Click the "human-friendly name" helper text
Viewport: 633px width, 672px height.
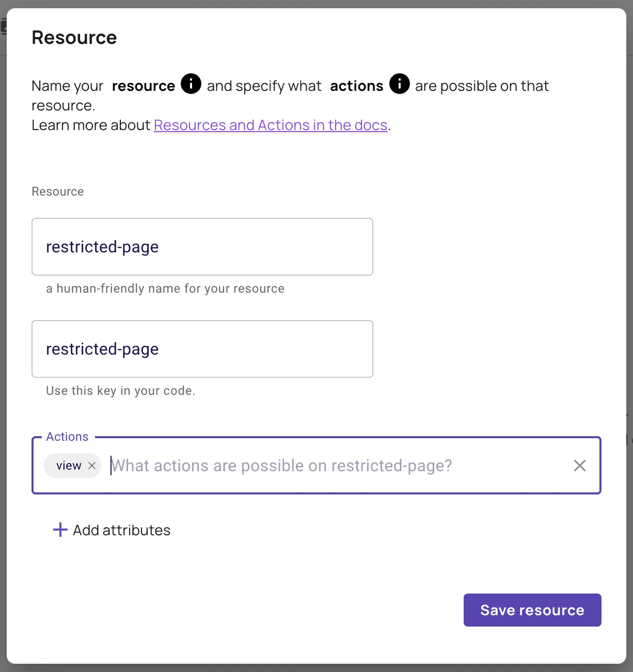(x=165, y=289)
